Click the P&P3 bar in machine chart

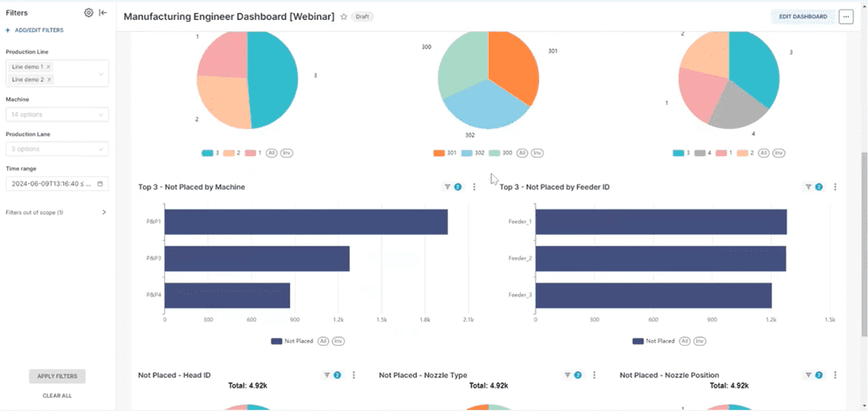click(x=257, y=258)
